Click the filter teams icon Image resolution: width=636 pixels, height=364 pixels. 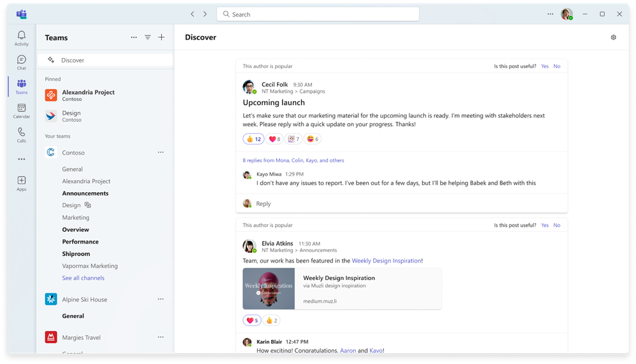point(148,38)
